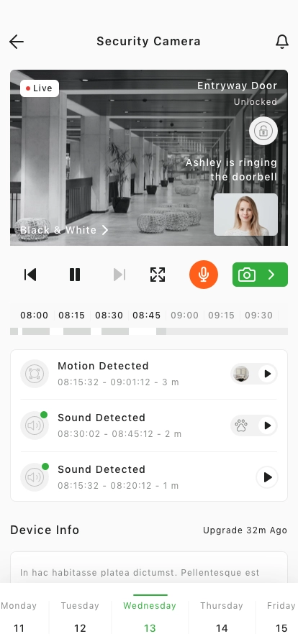The image size is (298, 644).
Task: Open Sound Detected 08:30:02 event
Action: [149, 425]
